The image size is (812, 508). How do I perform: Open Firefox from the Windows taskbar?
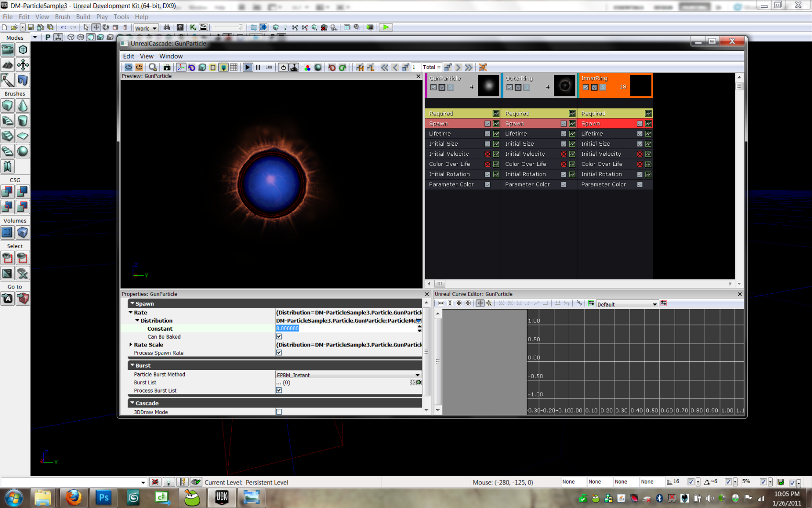(x=73, y=498)
